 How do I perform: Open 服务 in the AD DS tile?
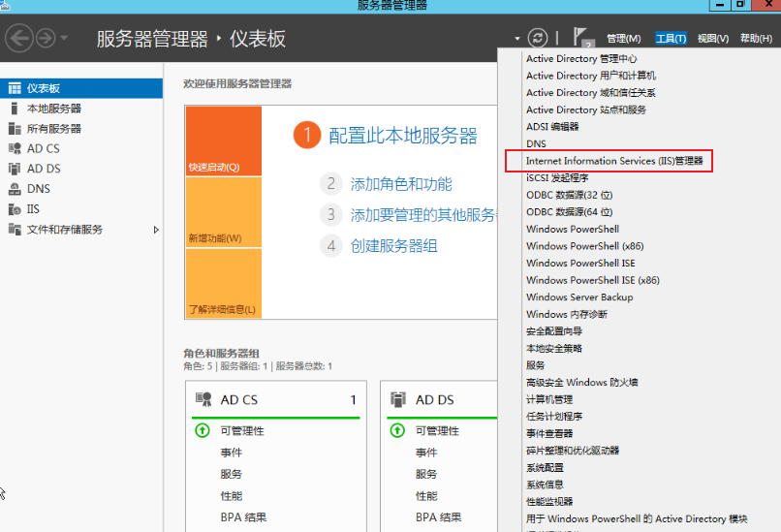coord(426,474)
